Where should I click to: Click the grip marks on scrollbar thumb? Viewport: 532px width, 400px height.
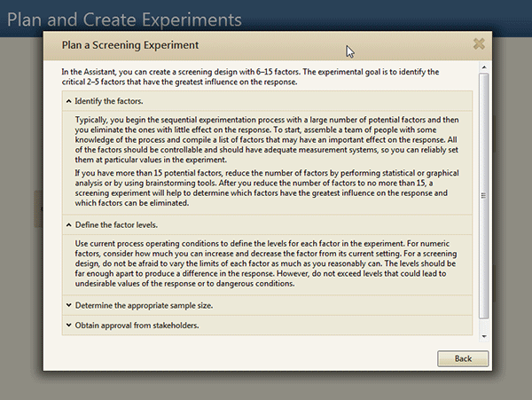click(484, 195)
